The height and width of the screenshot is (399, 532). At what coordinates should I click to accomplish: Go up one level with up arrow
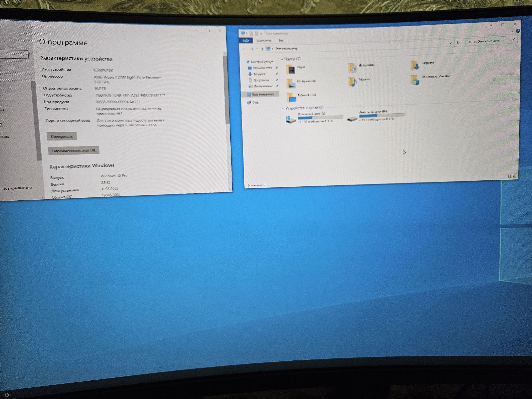262,49
